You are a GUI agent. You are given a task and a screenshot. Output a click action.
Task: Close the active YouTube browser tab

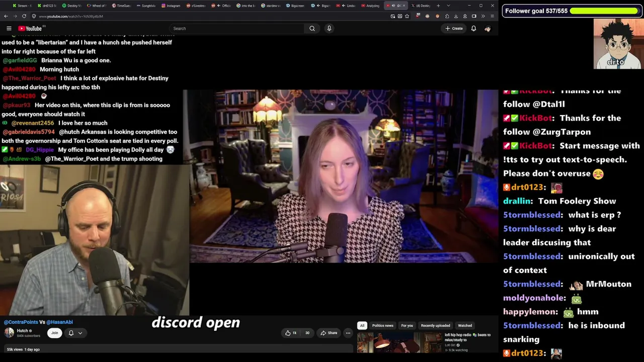pyautogui.click(x=404, y=6)
